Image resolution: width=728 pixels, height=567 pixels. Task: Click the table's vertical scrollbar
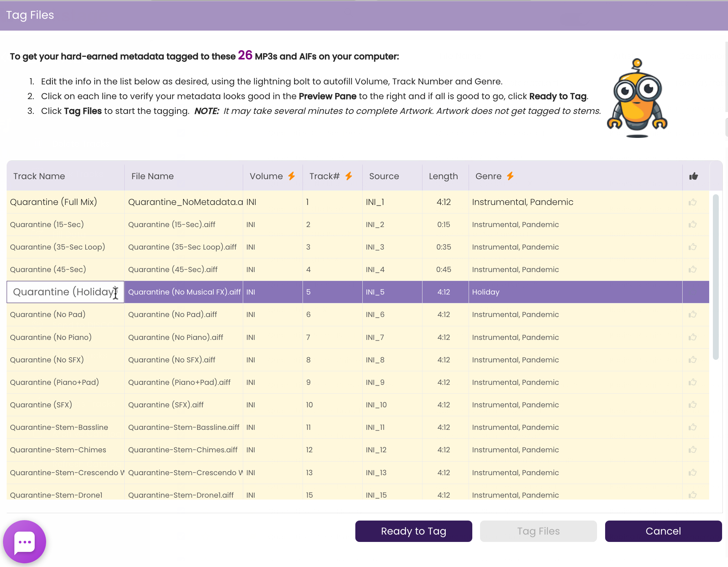coord(716,276)
